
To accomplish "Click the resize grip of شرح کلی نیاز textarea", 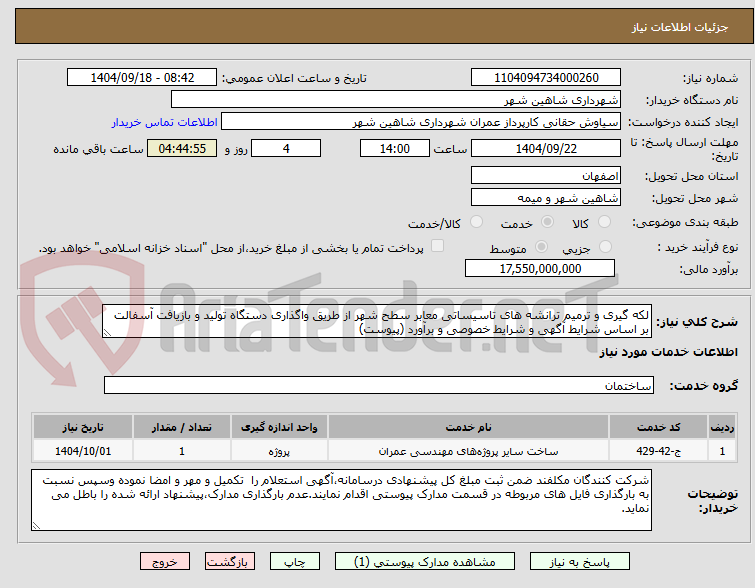I will [x=107, y=333].
